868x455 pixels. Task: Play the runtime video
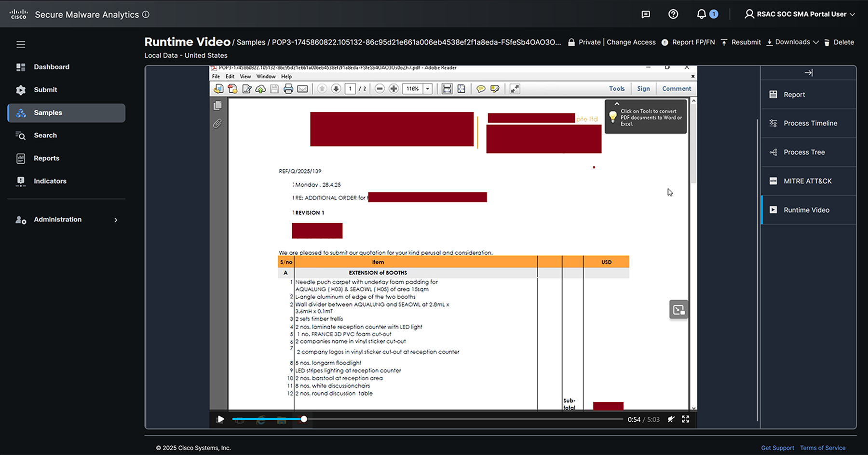[220, 419]
